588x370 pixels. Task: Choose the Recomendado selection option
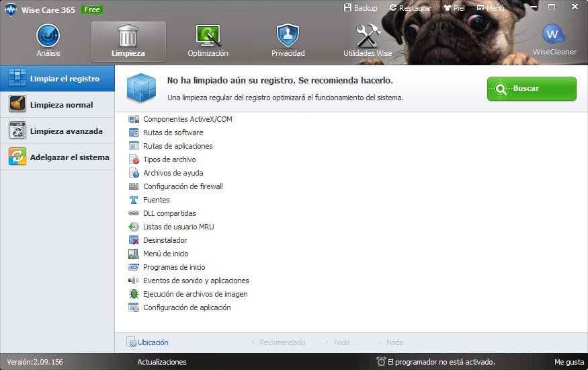pos(282,342)
